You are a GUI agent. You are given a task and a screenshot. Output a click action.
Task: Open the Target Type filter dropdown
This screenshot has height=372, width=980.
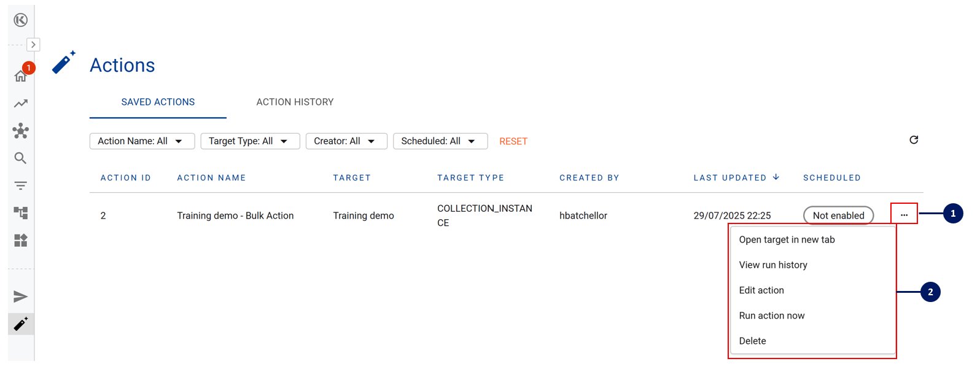tap(250, 141)
